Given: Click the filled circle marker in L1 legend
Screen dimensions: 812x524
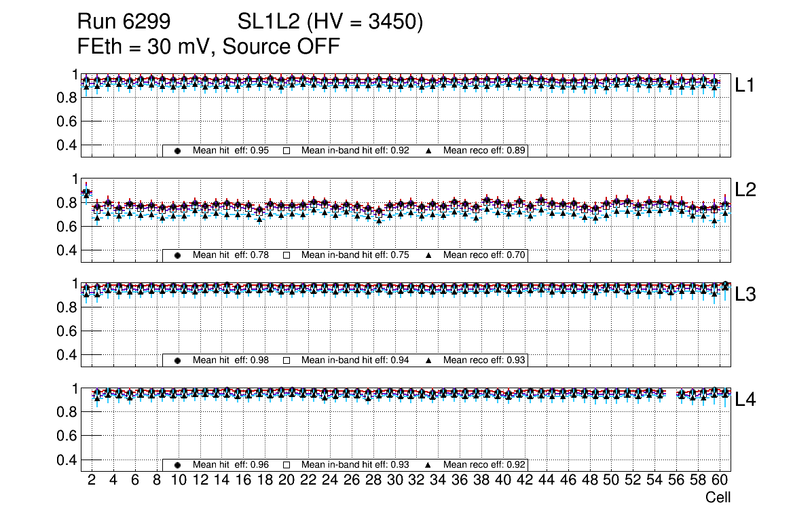Looking at the screenshot, I should 178,151.
